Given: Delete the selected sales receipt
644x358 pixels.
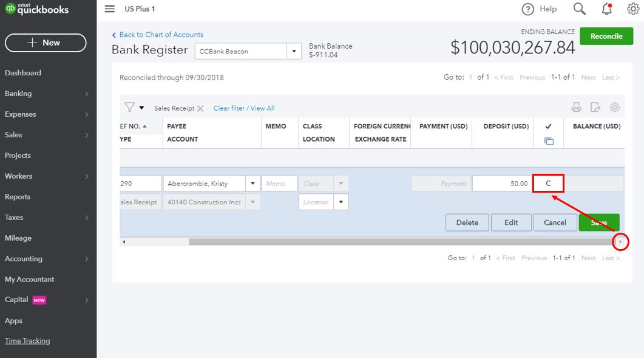Looking at the screenshot, I should tap(467, 222).
